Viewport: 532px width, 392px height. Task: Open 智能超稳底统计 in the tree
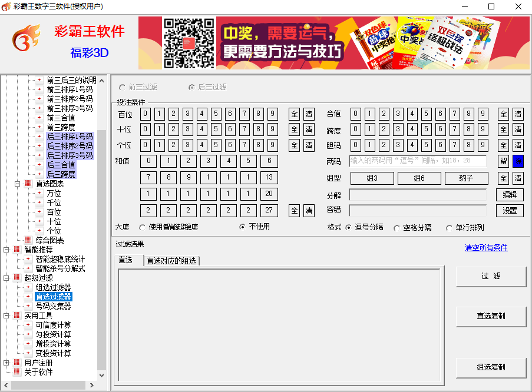click(60, 259)
